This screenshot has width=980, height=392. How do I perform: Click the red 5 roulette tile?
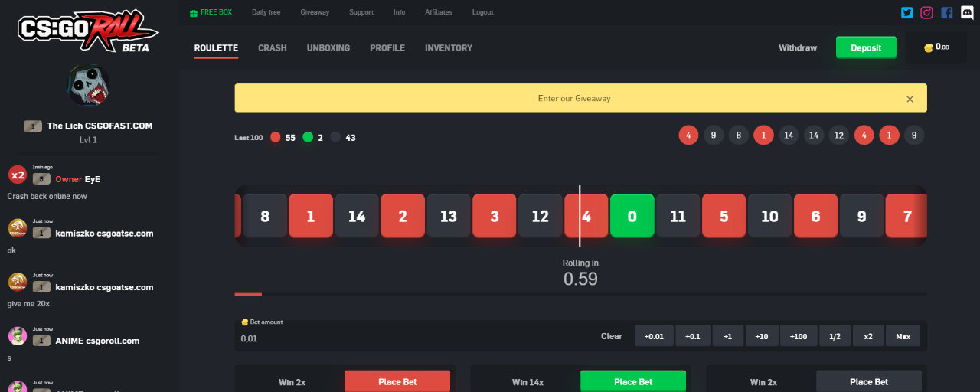[x=724, y=216]
